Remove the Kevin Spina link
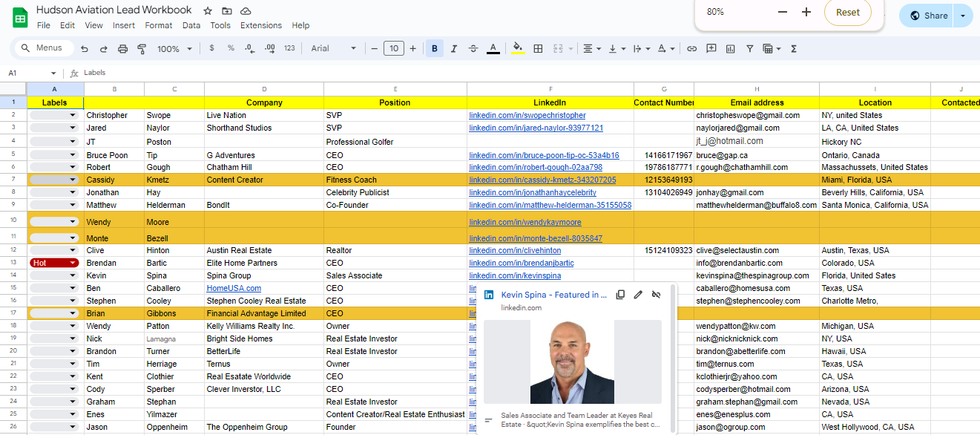 tap(656, 295)
